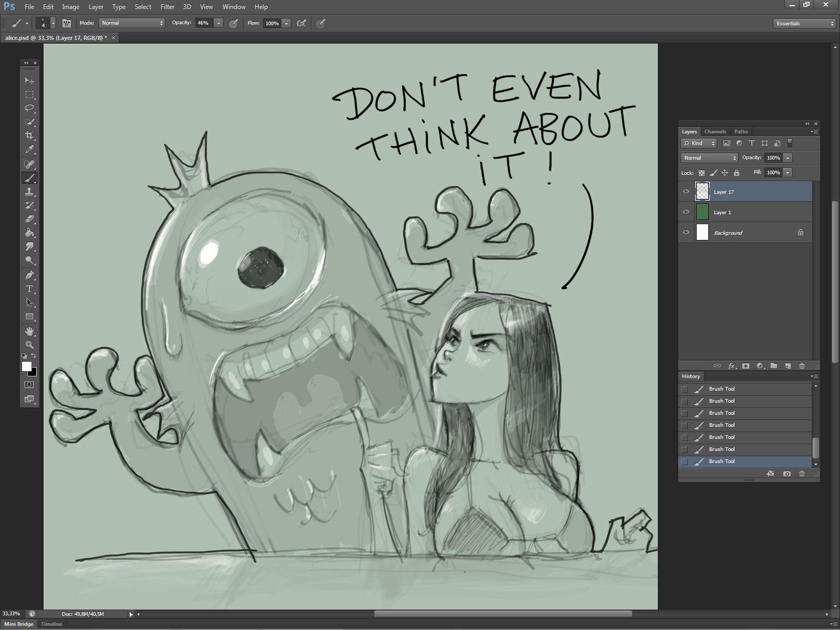Delete layer using Layers trash icon
Image resolution: width=840 pixels, height=630 pixels.
(802, 366)
